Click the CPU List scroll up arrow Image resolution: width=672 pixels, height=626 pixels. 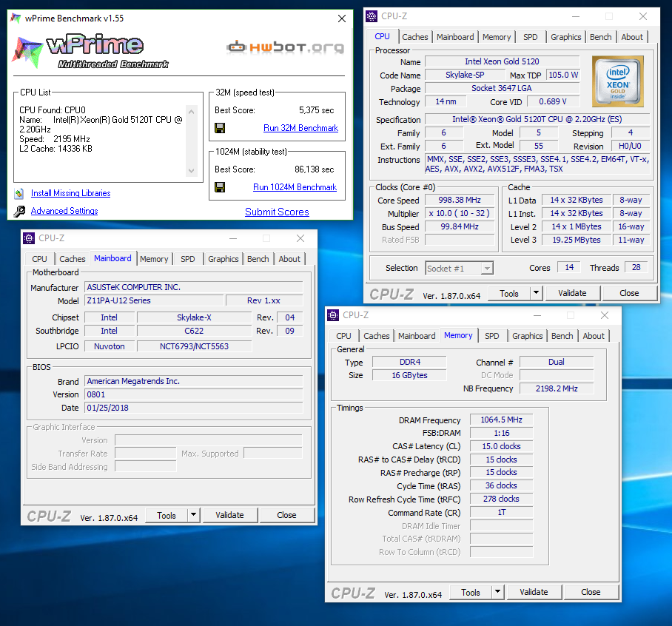pyautogui.click(x=191, y=112)
